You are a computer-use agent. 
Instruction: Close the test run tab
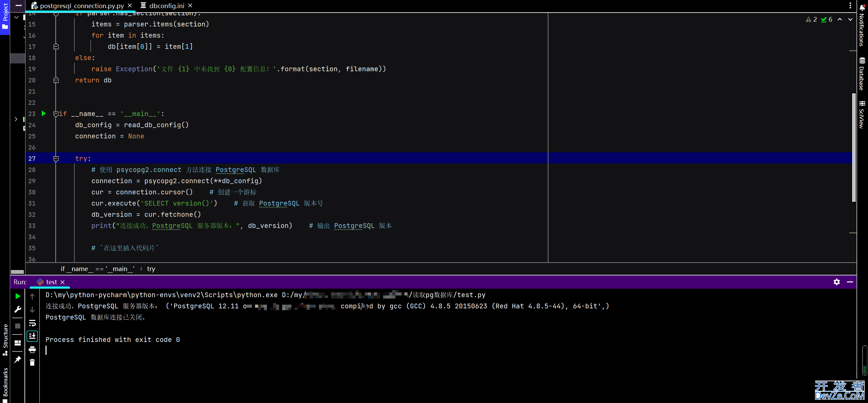coord(62,282)
